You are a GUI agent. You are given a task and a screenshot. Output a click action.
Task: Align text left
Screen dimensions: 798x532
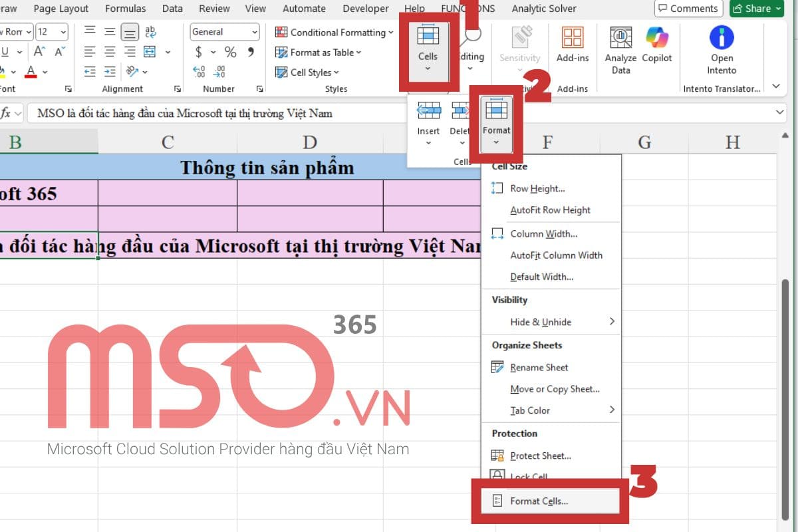90,52
